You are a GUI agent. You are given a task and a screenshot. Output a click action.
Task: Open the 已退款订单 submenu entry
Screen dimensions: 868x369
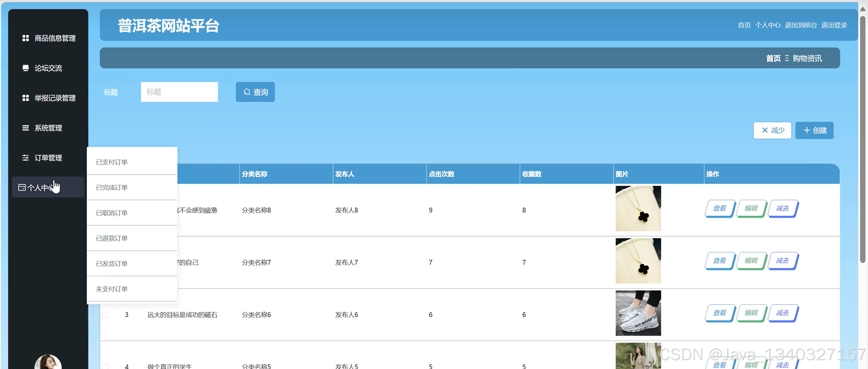(132, 238)
